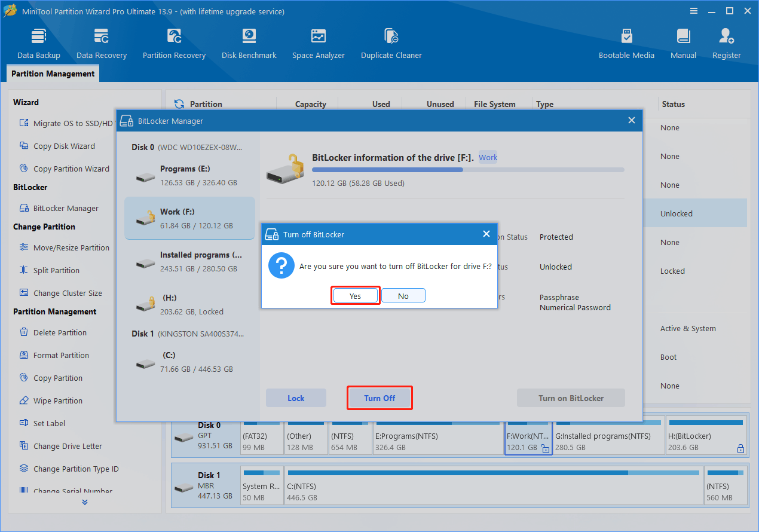The width and height of the screenshot is (759, 532).
Task: Click the Locked status cell
Action: coord(672,271)
